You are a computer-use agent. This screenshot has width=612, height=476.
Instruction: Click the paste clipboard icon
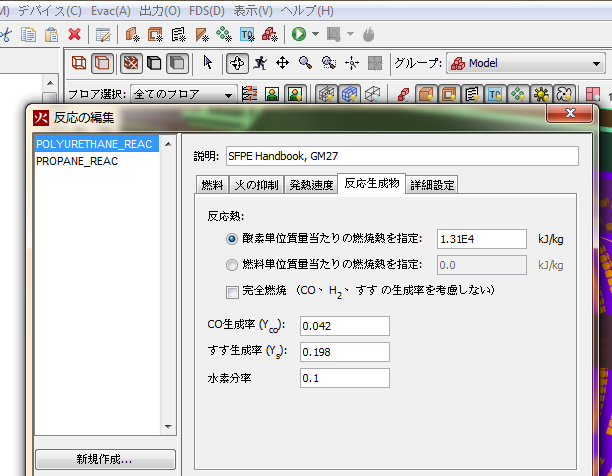point(51,35)
